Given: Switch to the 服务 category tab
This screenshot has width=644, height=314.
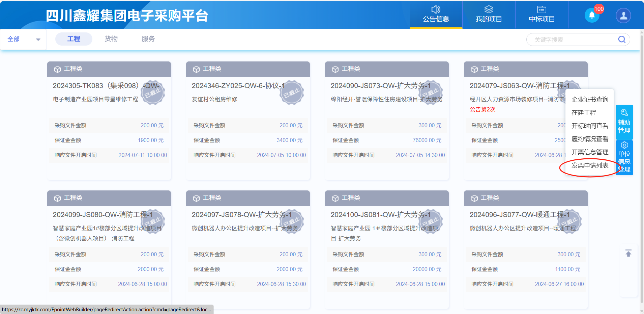Looking at the screenshot, I should coord(148,39).
